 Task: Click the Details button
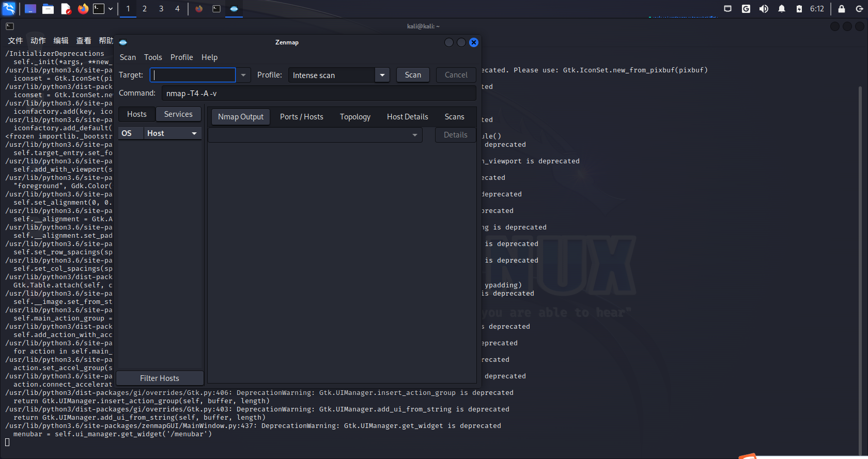point(456,135)
